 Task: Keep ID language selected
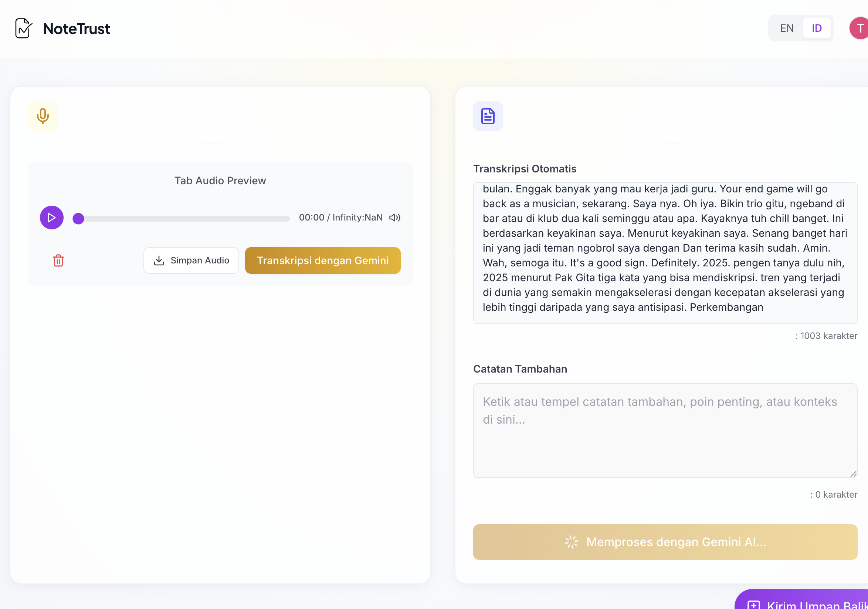817,28
